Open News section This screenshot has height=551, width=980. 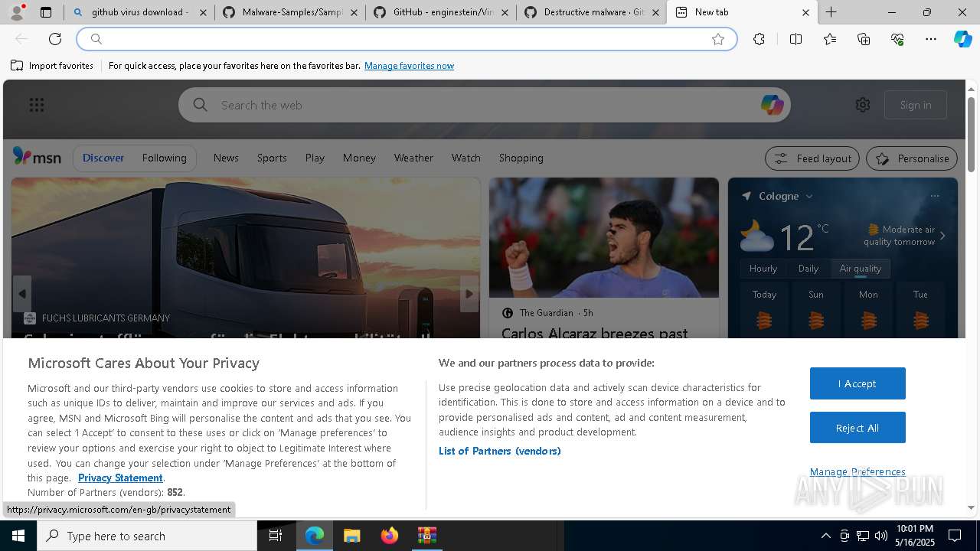coord(226,158)
